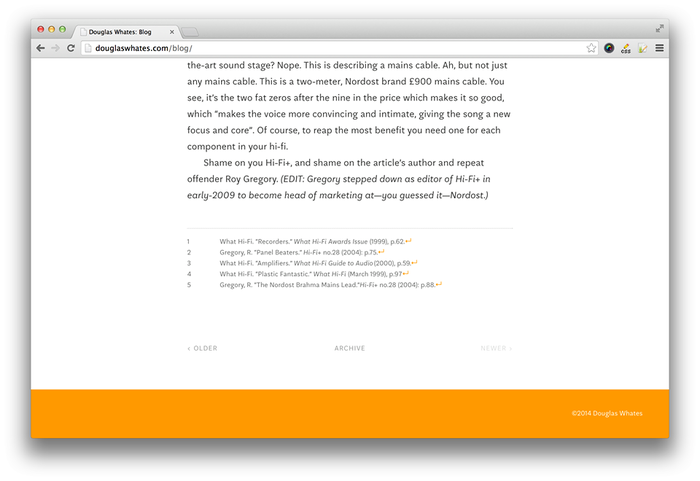Click return arrow after Nordost Brahma footnote
This screenshot has width=700, height=481.
(x=438, y=285)
